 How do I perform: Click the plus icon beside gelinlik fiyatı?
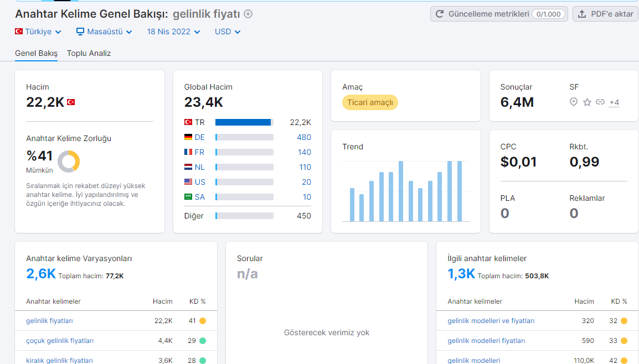248,14
